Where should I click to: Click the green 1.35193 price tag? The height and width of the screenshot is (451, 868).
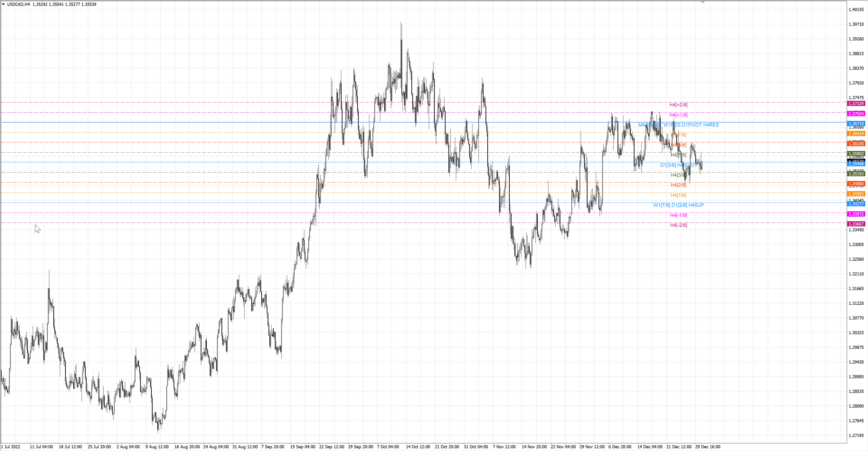856,174
